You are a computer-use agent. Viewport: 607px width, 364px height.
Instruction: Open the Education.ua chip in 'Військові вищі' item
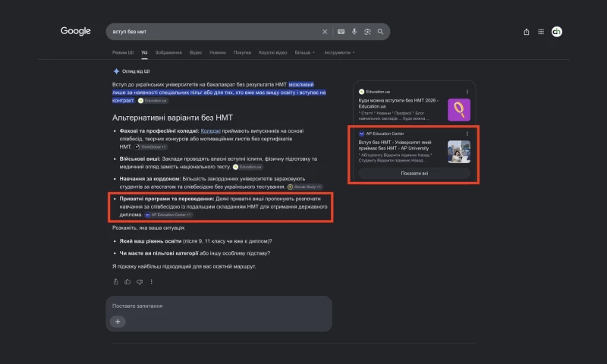tap(248, 167)
